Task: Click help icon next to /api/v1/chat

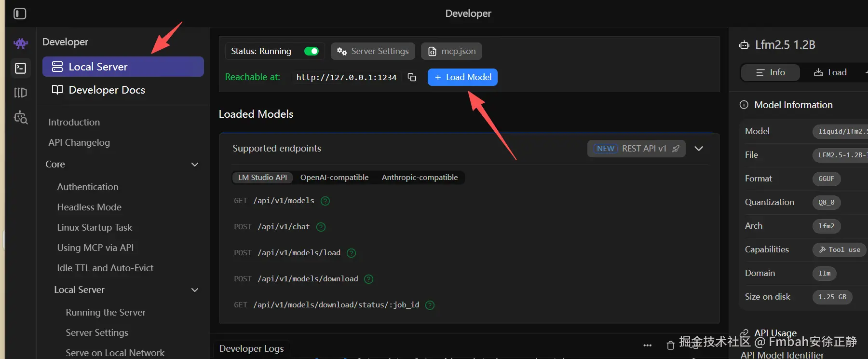Action: (321, 227)
